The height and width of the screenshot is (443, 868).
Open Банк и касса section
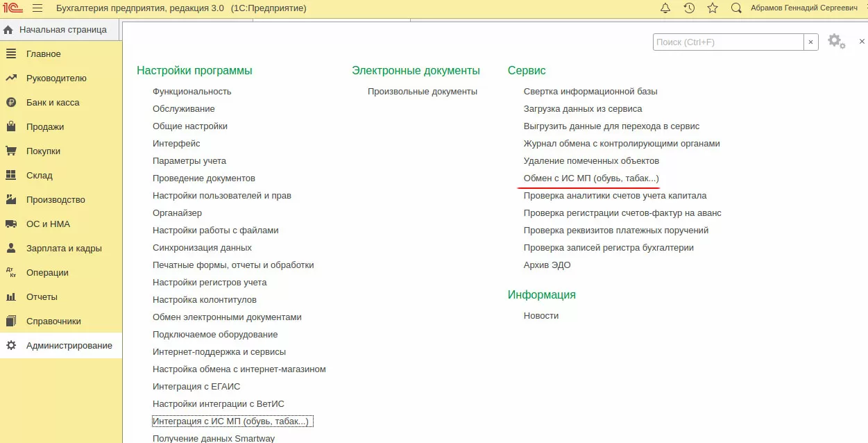click(61, 103)
